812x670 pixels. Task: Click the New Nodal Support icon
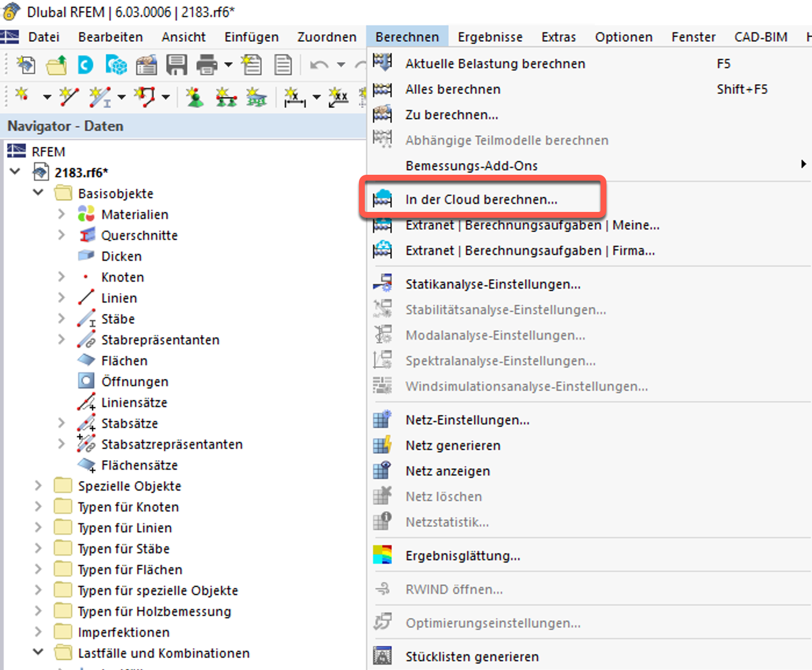coord(195,97)
